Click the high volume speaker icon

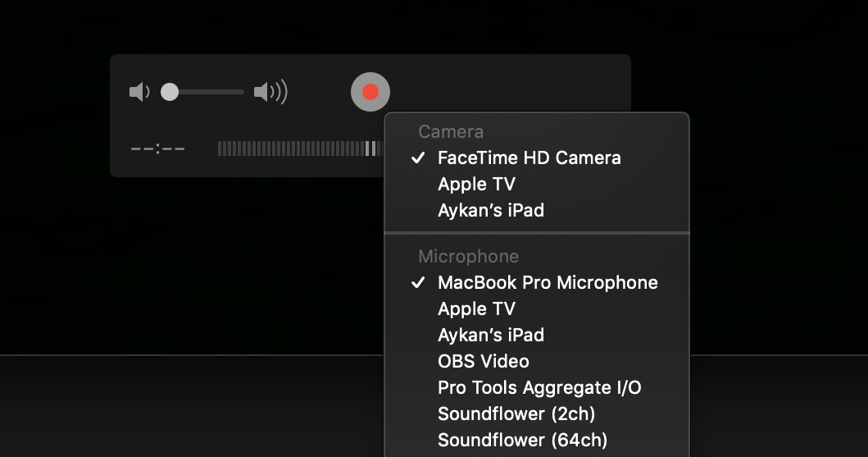270,92
